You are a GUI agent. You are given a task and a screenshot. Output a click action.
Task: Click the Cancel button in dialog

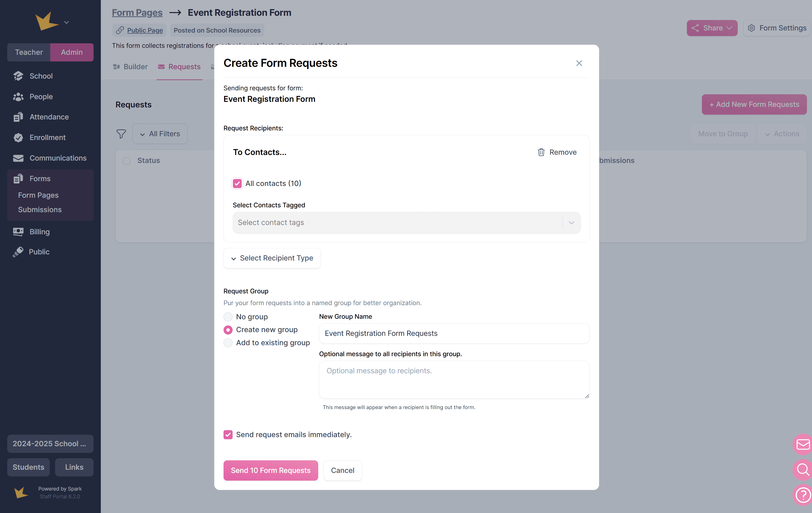point(342,470)
